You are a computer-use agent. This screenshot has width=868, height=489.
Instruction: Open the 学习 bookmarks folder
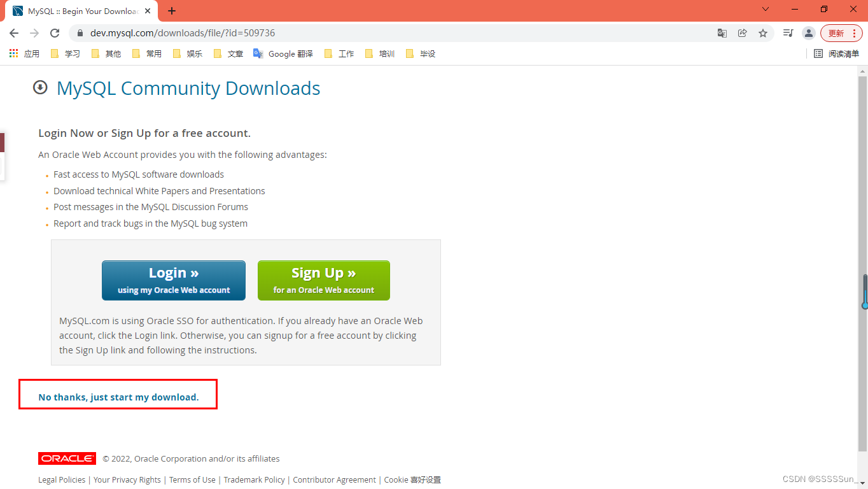65,53
